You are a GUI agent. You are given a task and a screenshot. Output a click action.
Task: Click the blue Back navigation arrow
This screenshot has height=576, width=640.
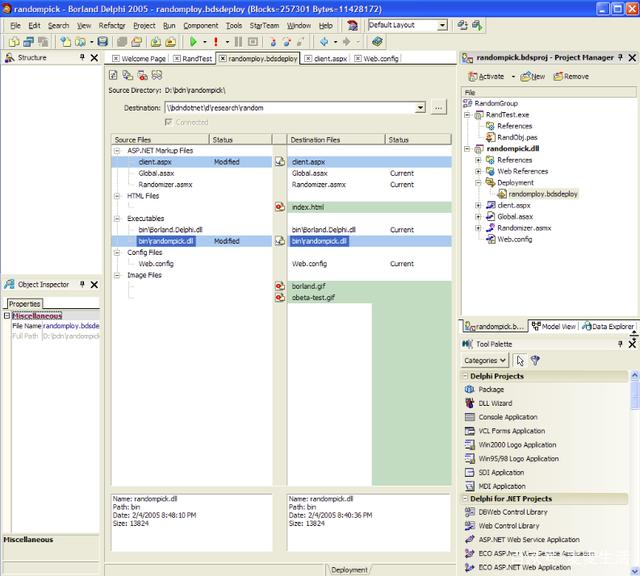(x=324, y=42)
